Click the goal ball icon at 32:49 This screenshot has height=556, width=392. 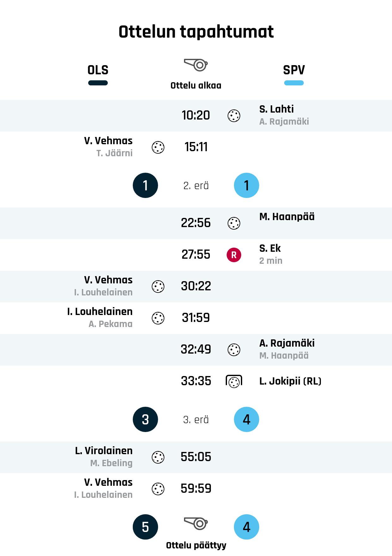point(234,350)
